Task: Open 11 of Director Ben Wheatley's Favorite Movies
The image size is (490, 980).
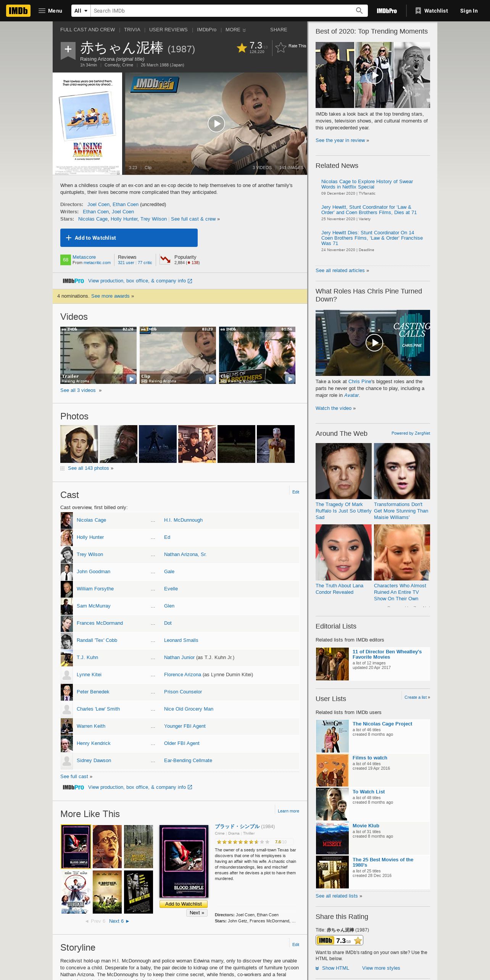Action: click(x=387, y=654)
